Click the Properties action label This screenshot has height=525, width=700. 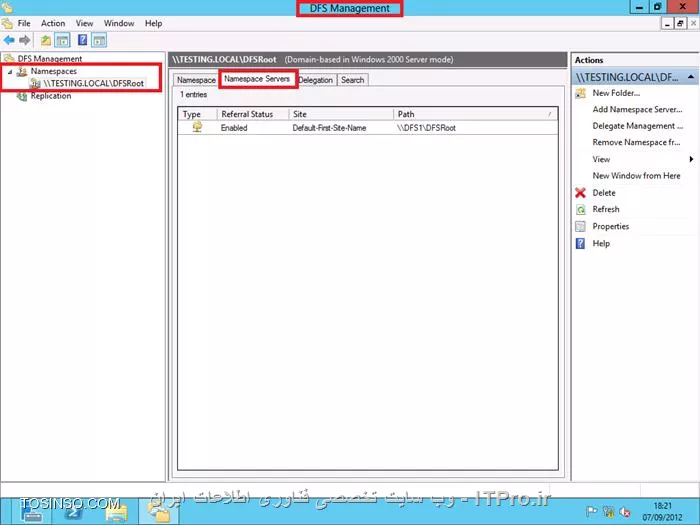tap(611, 226)
